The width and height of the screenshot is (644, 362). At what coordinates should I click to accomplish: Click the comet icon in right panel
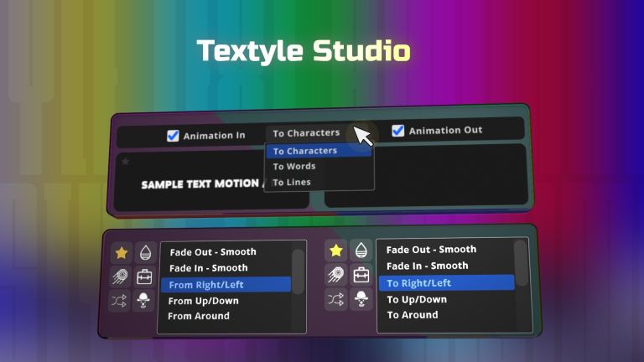pos(336,275)
